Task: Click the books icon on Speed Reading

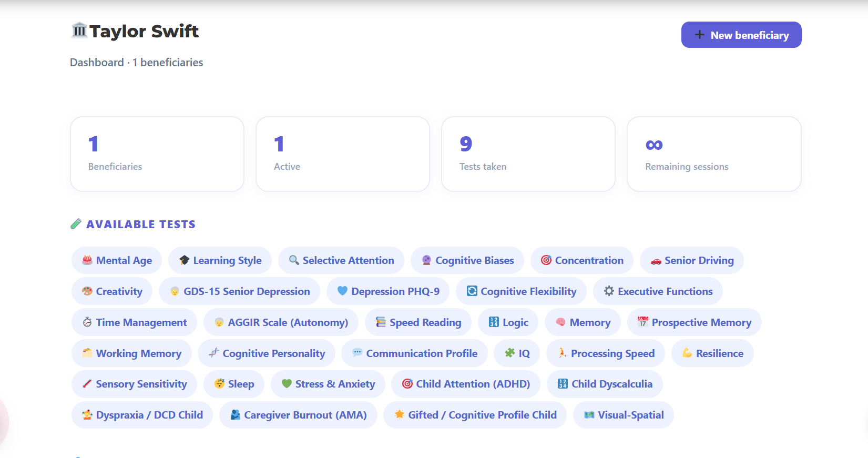Action: (x=381, y=322)
